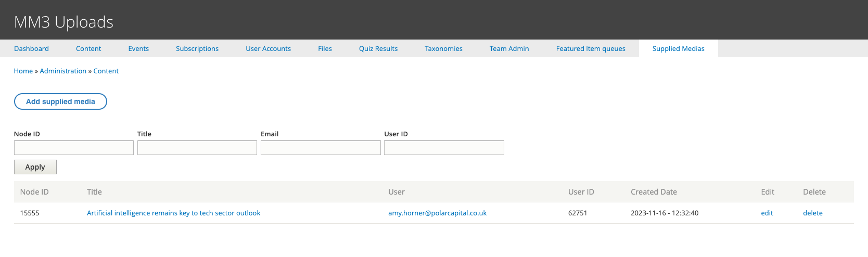
Task: Open the Artificial intelligence article title link
Action: click(x=173, y=213)
